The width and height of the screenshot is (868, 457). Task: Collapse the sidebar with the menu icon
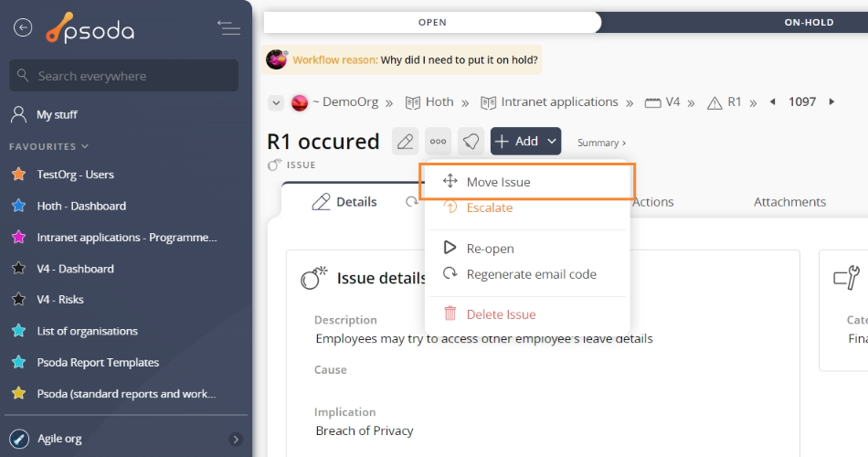coord(228,27)
